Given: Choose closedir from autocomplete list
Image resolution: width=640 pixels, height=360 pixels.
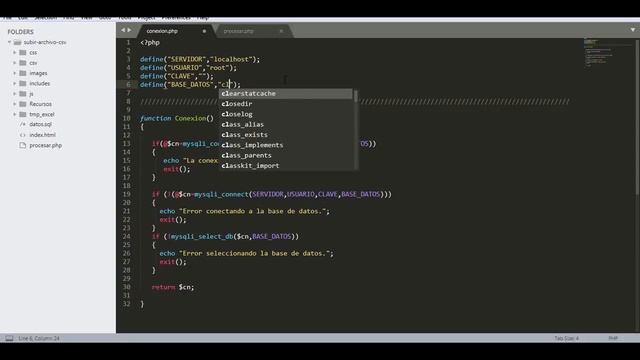Looking at the screenshot, I should click(x=286, y=104).
